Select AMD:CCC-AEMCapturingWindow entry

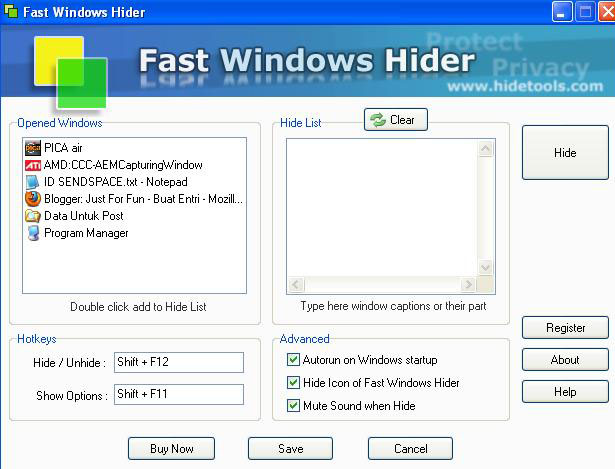pos(123,165)
